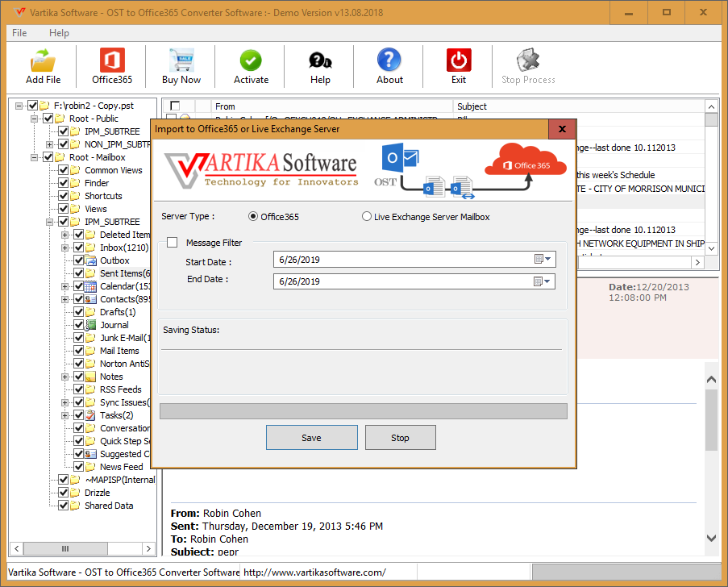Select the Outbox folder icon
Image resolution: width=728 pixels, height=587 pixels.
[x=90, y=260]
